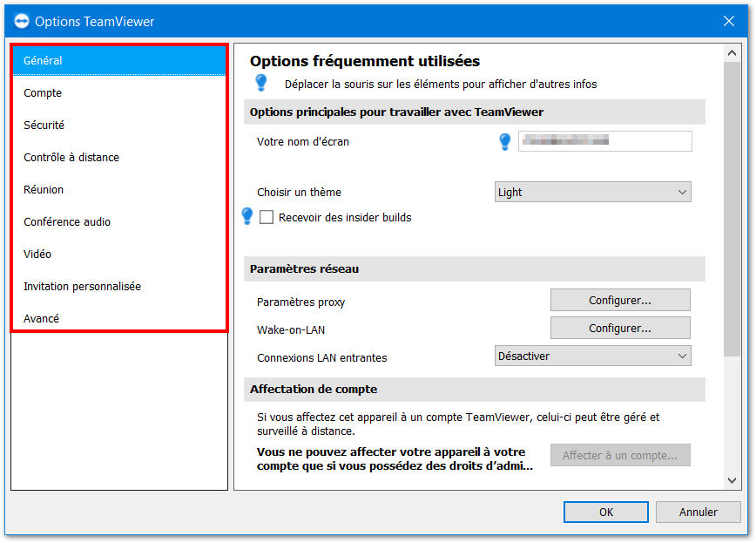The width and height of the screenshot is (756, 543).
Task: Click the TeamViewer logo in the title bar
Action: (x=21, y=21)
